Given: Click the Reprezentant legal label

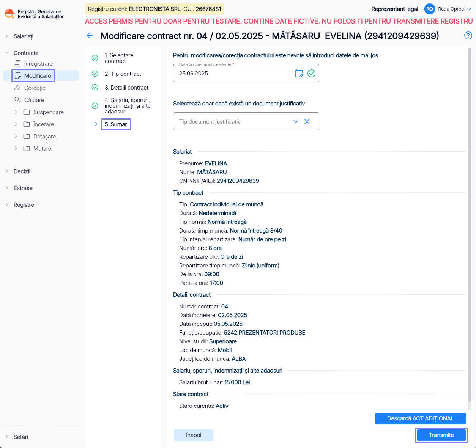Looking at the screenshot, I should point(395,9).
